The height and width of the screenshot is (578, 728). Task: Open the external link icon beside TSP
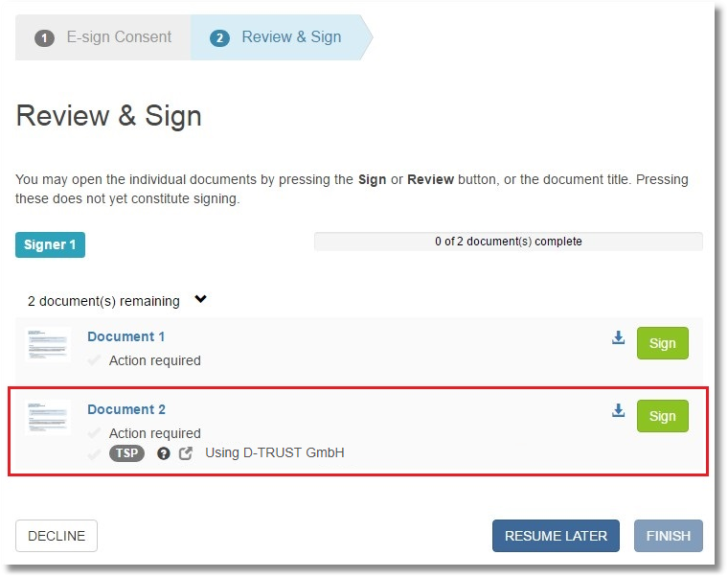coord(186,453)
